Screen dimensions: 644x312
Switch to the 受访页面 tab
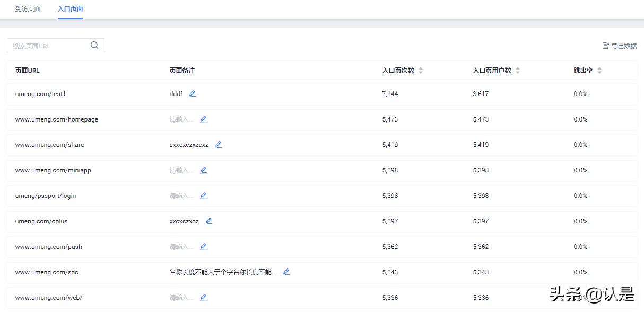(28, 8)
